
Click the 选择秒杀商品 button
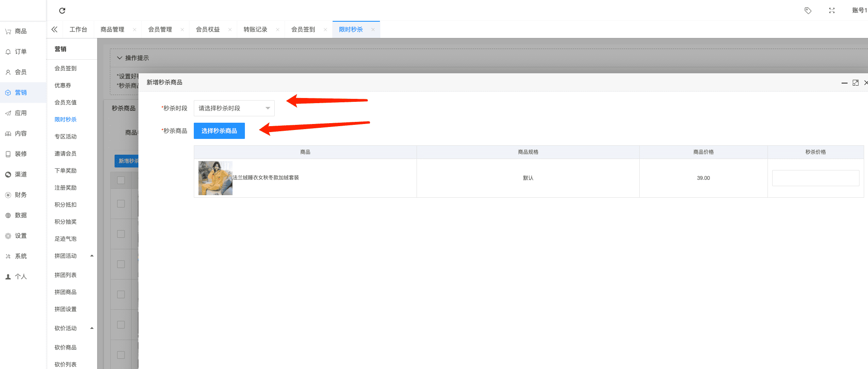pos(219,131)
